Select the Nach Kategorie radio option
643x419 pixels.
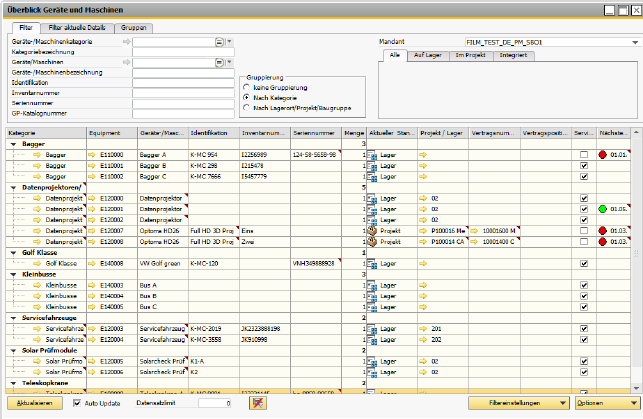[x=246, y=98]
